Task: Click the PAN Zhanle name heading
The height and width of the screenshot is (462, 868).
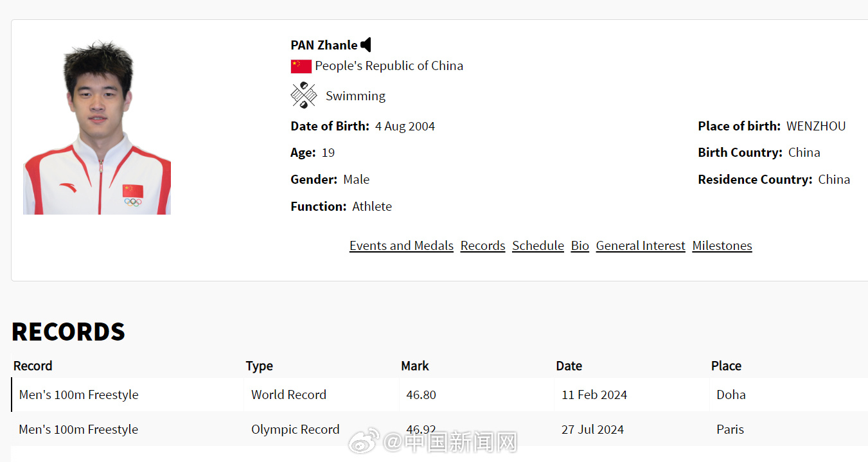Action: pyautogui.click(x=324, y=45)
